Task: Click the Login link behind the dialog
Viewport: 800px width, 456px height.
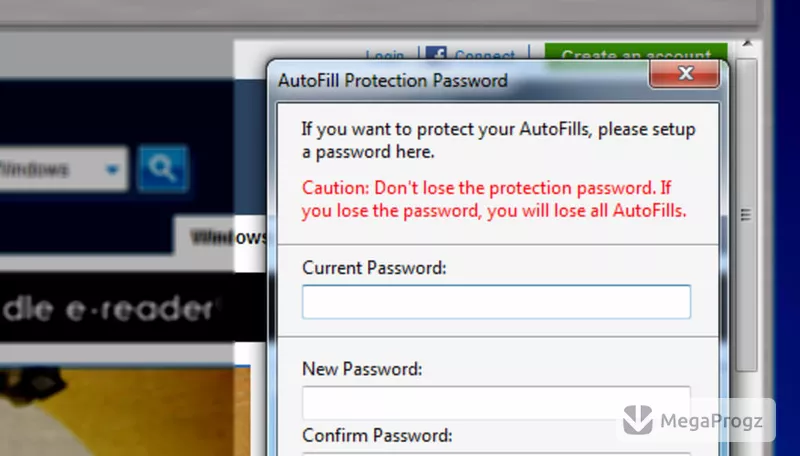Action: 385,56
